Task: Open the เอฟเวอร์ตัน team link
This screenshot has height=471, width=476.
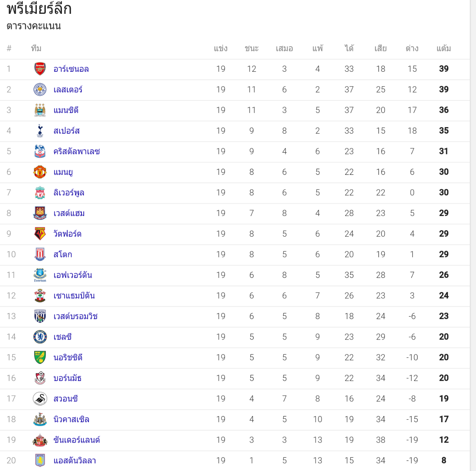Action: point(73,275)
